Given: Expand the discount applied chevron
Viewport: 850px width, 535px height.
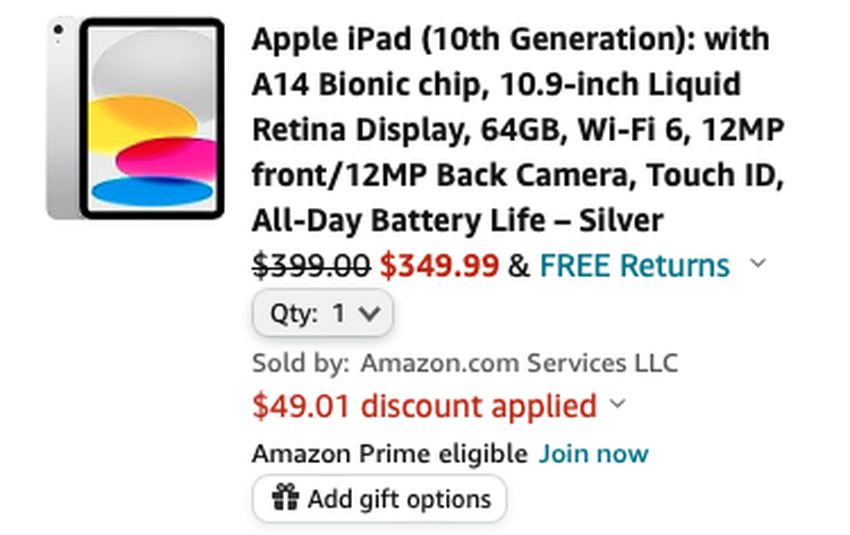Looking at the screenshot, I should (618, 405).
